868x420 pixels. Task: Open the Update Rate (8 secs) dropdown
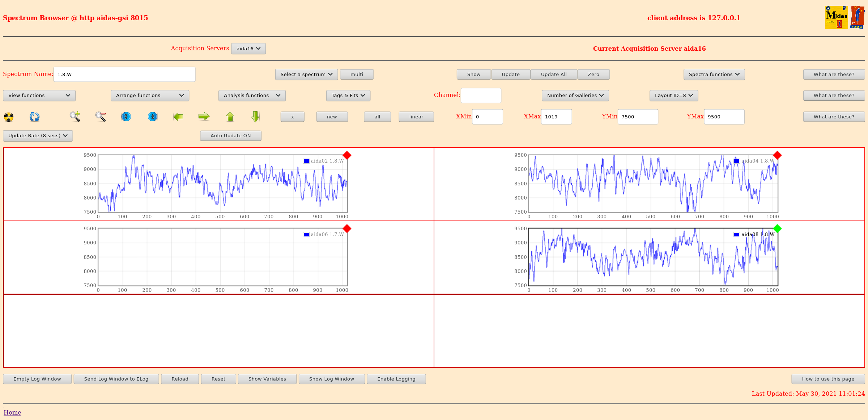click(38, 136)
